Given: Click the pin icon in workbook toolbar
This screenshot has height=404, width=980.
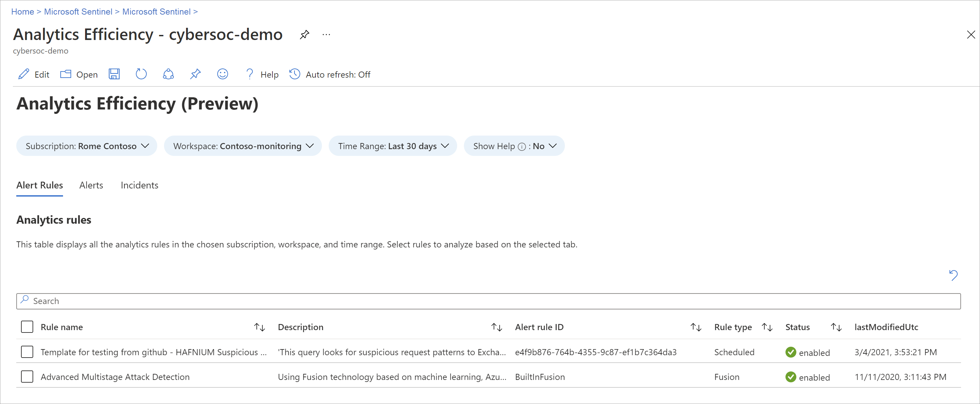Looking at the screenshot, I should (x=195, y=74).
